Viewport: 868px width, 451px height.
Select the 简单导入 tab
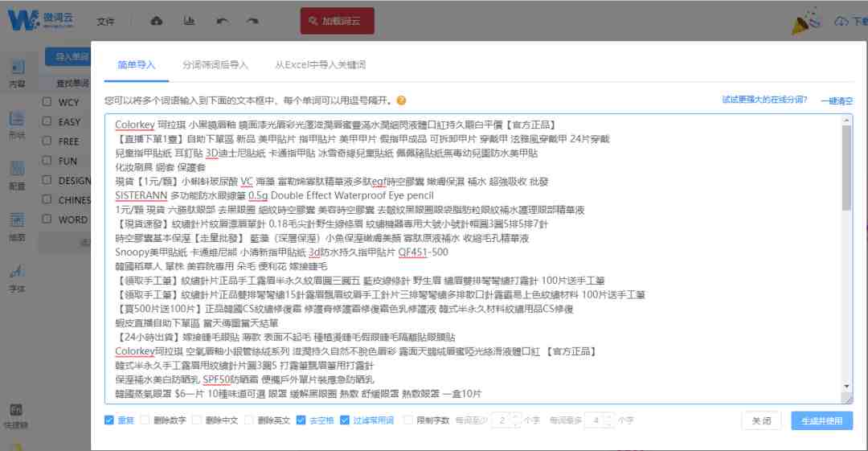(x=136, y=65)
